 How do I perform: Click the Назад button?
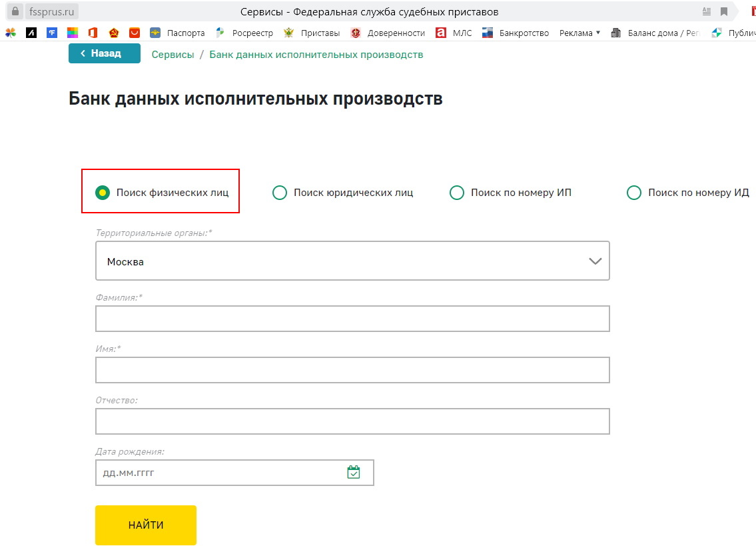tap(104, 53)
